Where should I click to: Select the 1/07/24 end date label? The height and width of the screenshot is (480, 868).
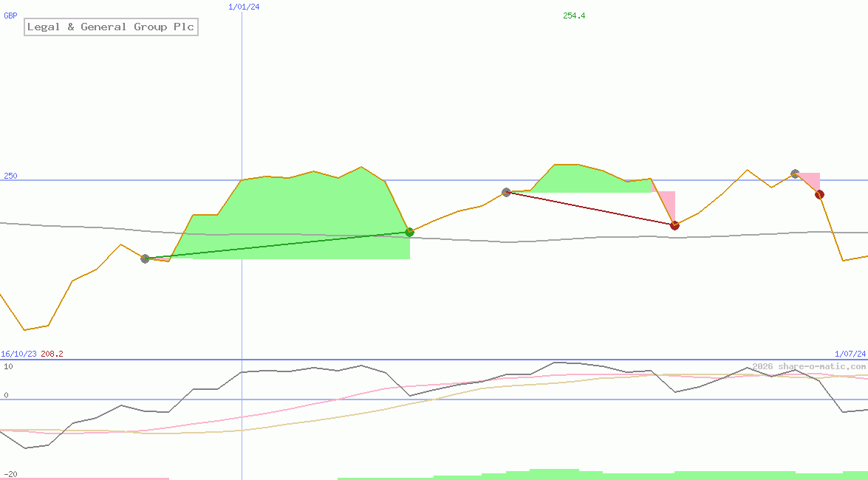tap(850, 354)
